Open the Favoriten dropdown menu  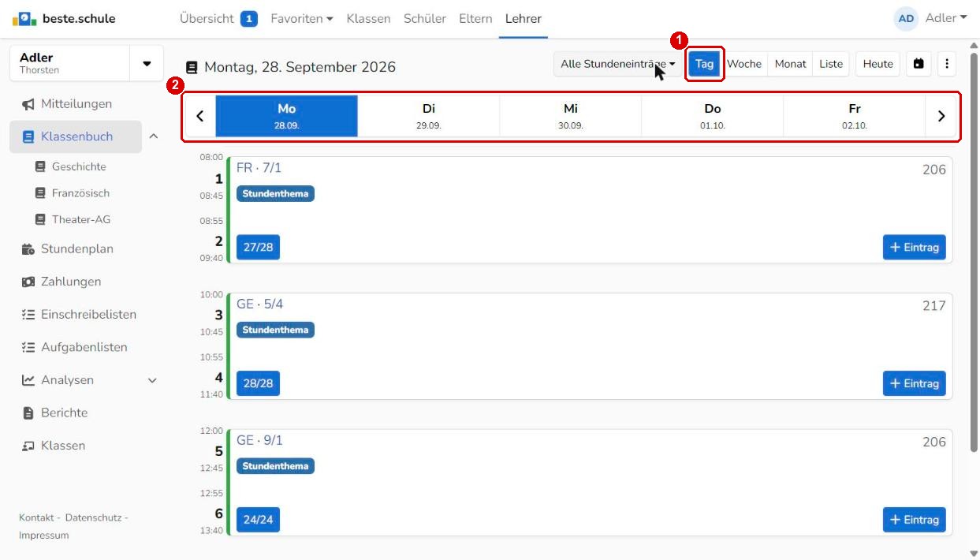(302, 18)
